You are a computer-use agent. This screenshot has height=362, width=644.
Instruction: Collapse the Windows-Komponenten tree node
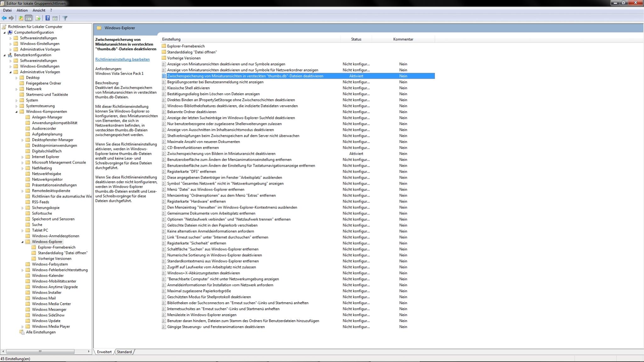click(x=16, y=112)
